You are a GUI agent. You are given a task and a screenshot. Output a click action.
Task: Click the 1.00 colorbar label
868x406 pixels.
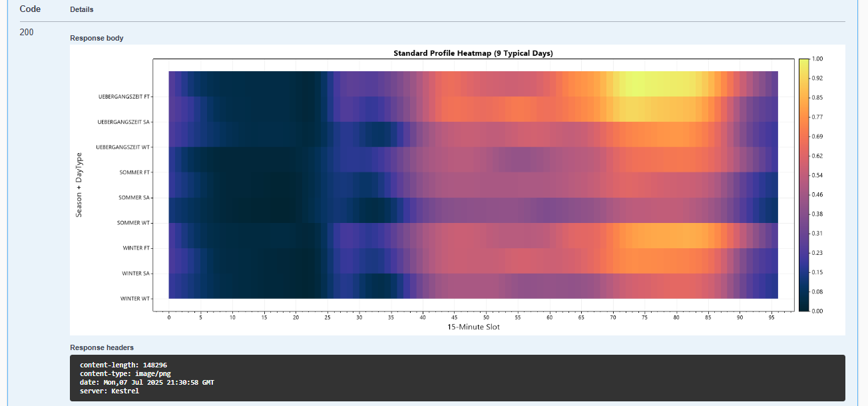point(817,59)
